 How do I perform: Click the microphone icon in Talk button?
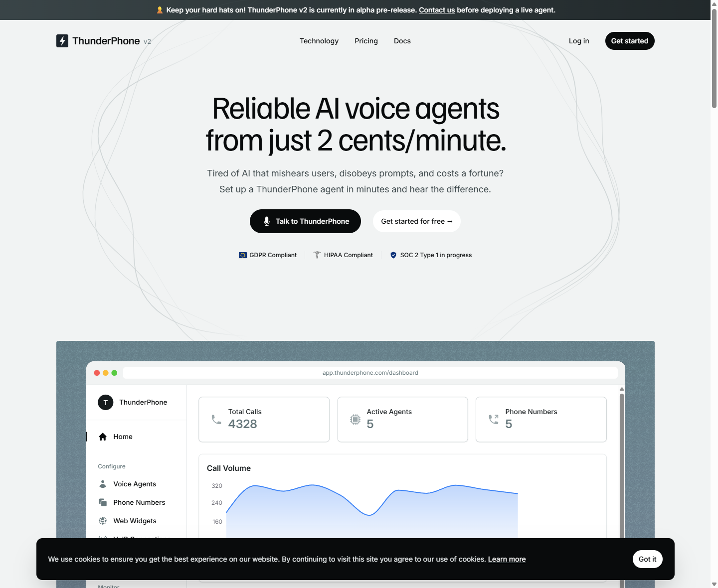click(x=267, y=221)
